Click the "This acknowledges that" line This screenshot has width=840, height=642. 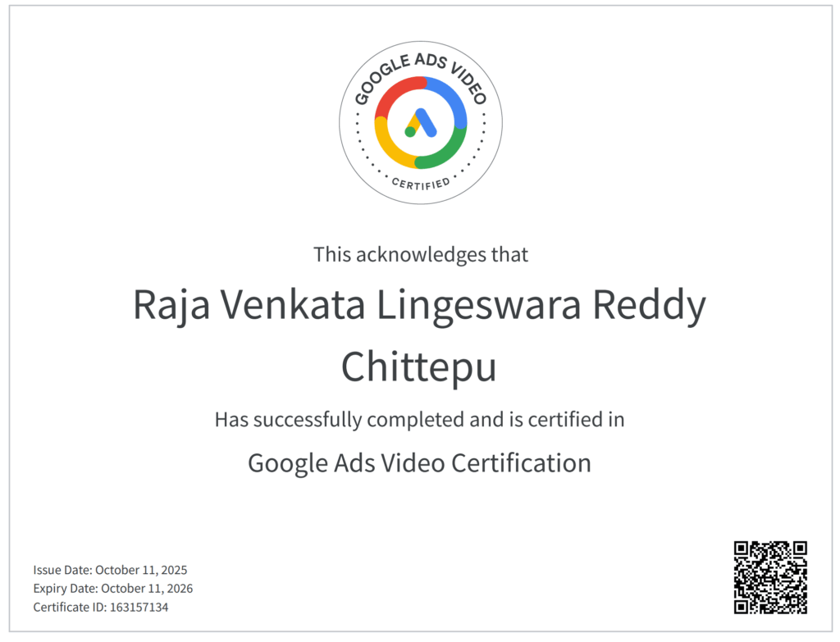421,254
